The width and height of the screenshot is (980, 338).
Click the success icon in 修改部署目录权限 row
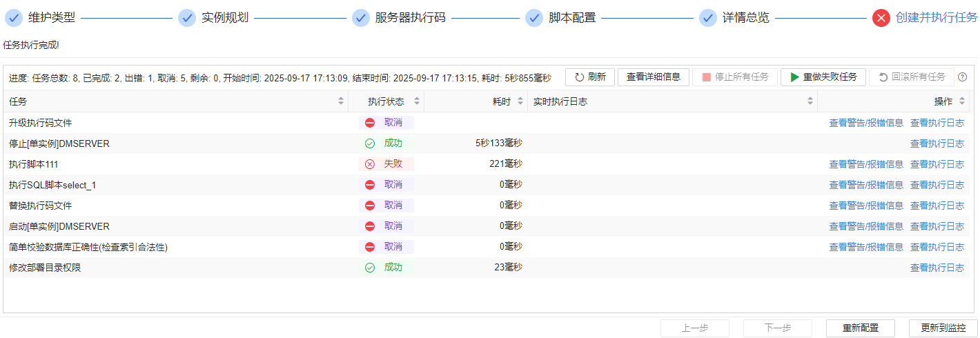tap(370, 268)
